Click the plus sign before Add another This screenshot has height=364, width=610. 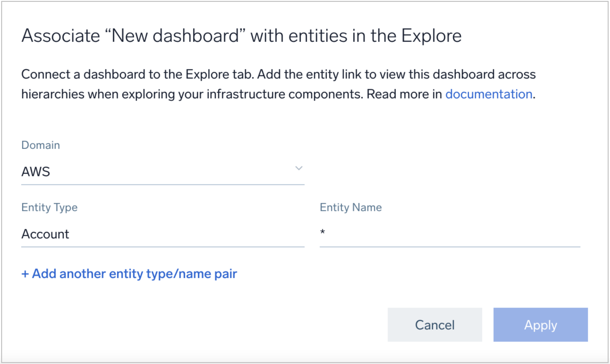[25, 274]
